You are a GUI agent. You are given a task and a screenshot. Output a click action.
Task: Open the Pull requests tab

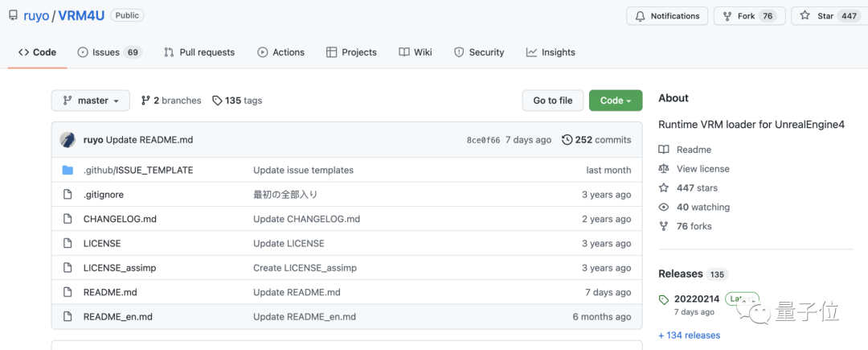199,52
